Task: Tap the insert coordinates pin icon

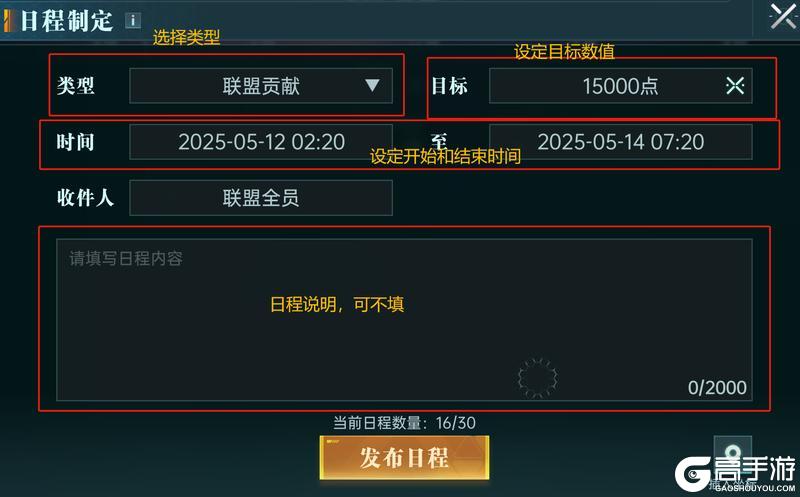Action: click(733, 454)
